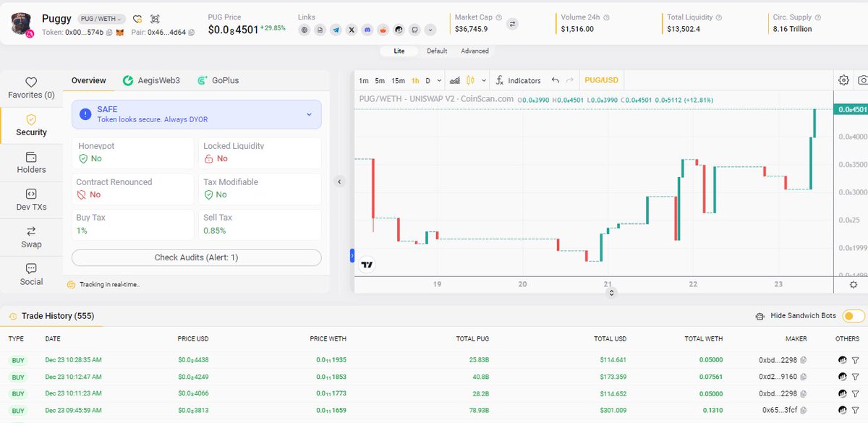Collapse the left panel arrow button

tap(340, 181)
